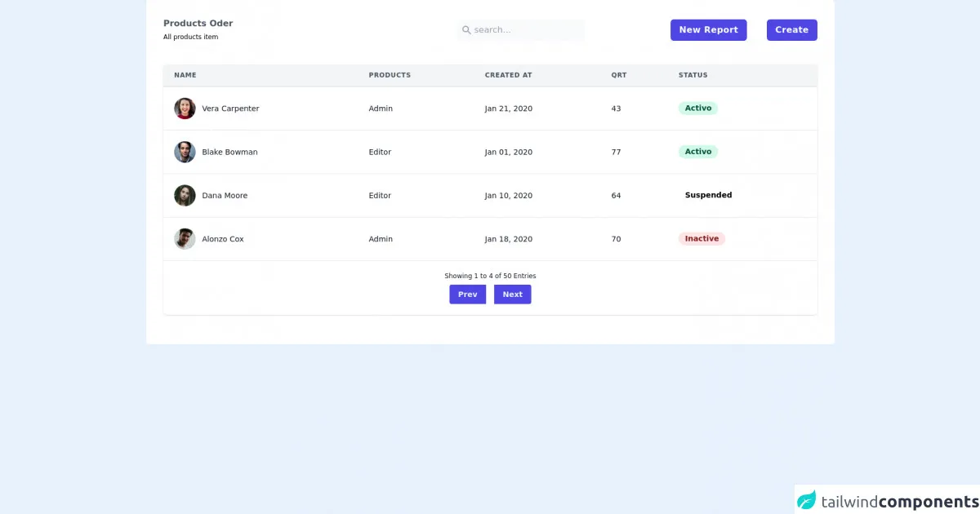Click Alonzo Cox's avatar photo
Screen dimensions: 980x514
[x=185, y=239]
